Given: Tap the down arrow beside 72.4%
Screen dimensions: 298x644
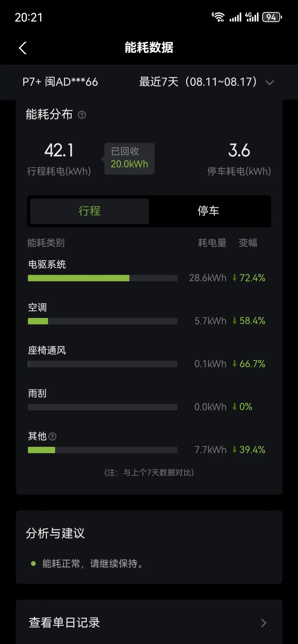Looking at the screenshot, I should point(235,278).
